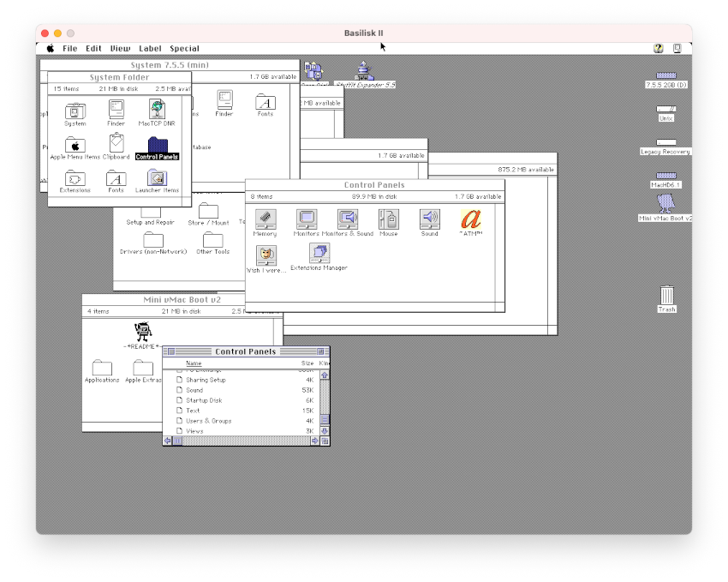This screenshot has height=582, width=728.
Task: Select the ~ATM control panel icon
Action: [x=471, y=219]
